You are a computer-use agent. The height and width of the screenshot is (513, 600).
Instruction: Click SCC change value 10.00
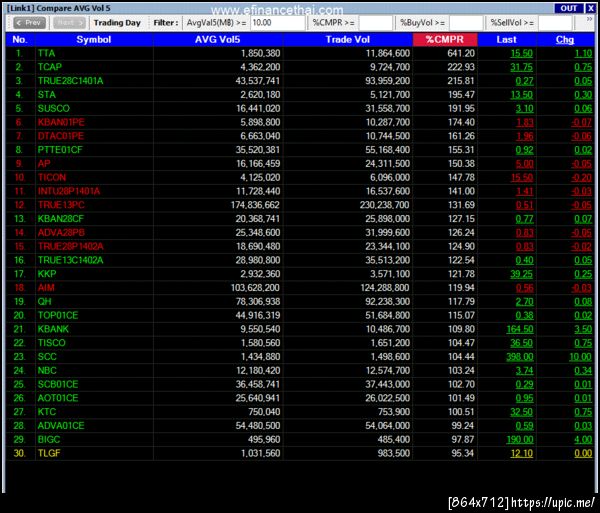click(580, 357)
